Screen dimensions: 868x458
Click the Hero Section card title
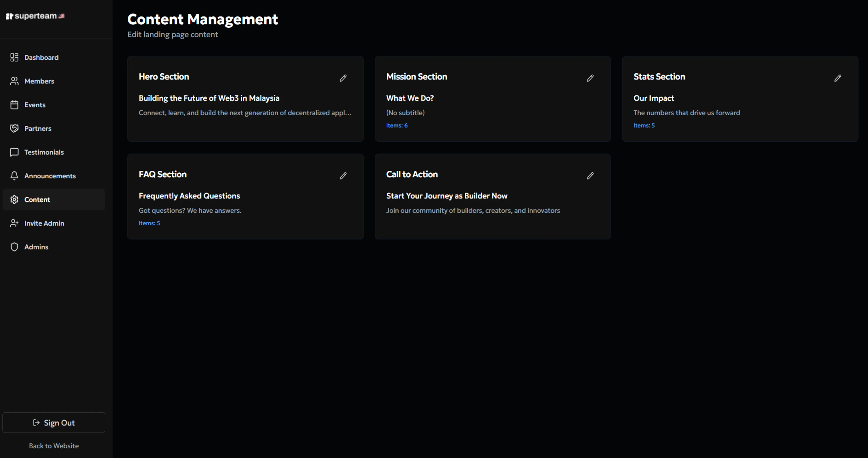click(164, 76)
